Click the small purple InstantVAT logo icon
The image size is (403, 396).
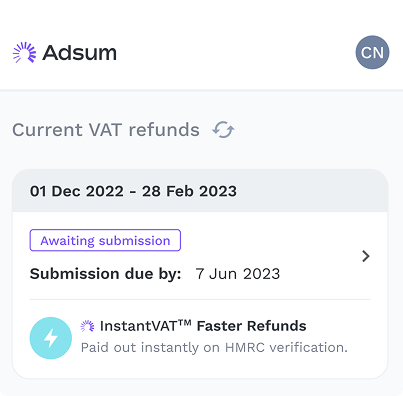pos(87,326)
